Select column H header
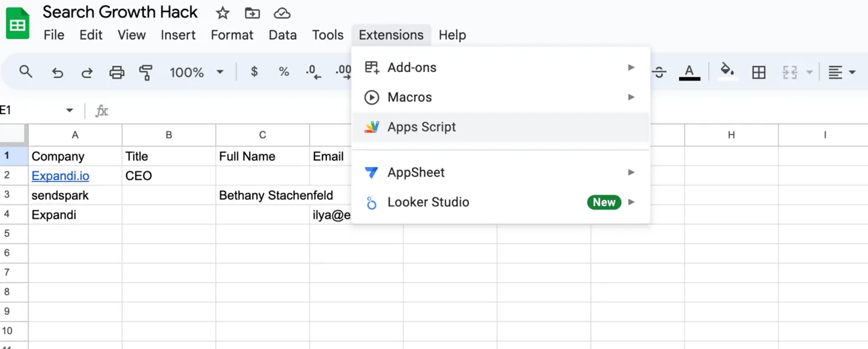868x349 pixels. click(732, 135)
